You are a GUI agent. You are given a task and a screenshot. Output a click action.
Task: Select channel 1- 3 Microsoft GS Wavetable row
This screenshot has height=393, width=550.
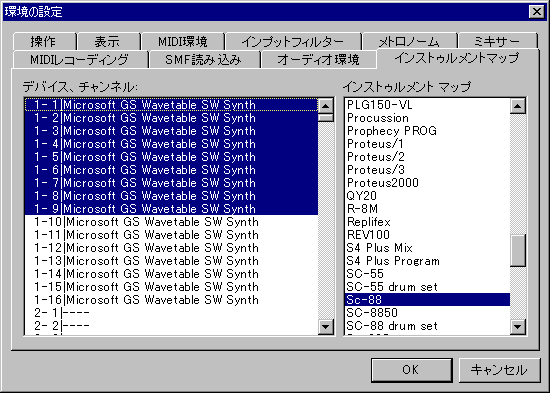[x=172, y=131]
